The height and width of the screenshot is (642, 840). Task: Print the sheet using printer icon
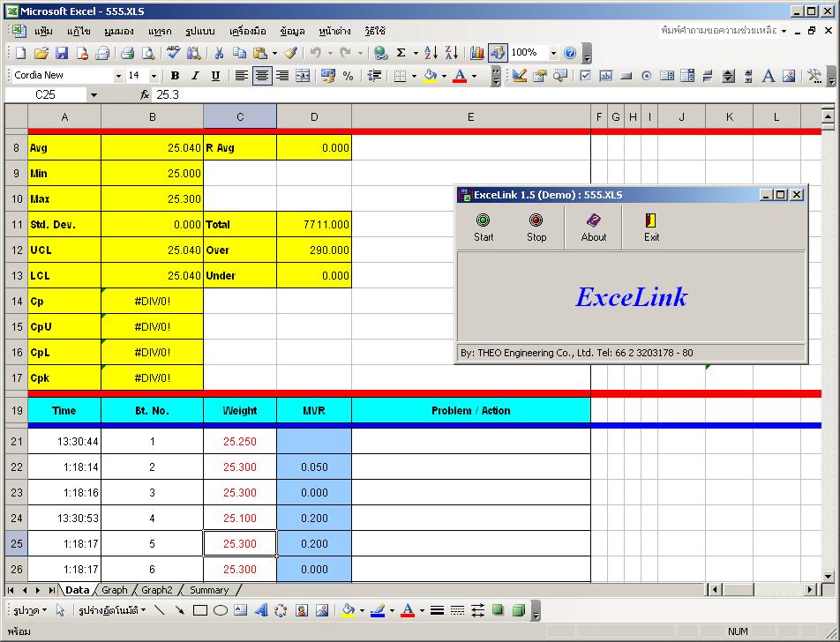[x=127, y=53]
